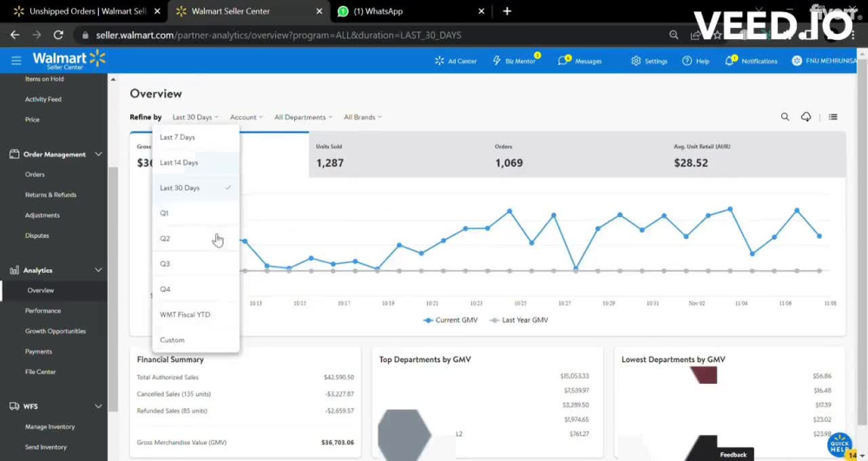Open a new browser tab
The image size is (868, 461).
pyautogui.click(x=507, y=11)
